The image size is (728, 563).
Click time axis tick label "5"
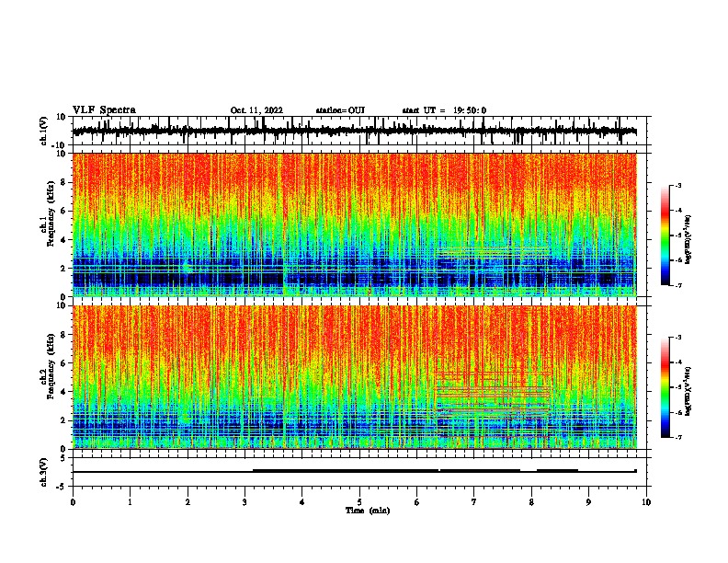[359, 502]
